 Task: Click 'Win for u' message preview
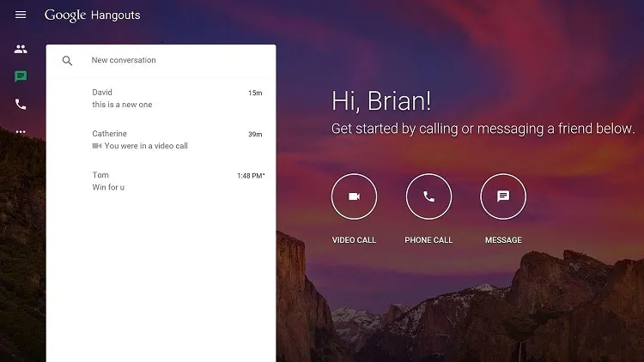[x=108, y=187]
